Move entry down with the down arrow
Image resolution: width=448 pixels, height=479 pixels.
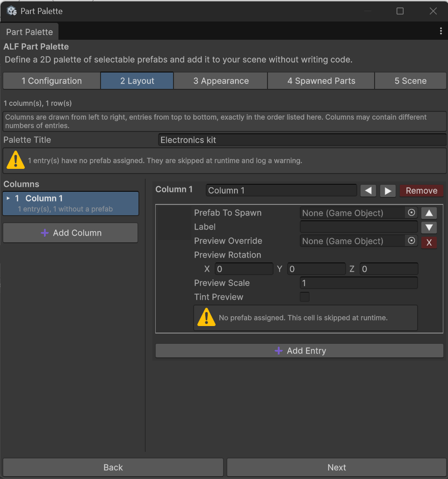click(x=429, y=227)
